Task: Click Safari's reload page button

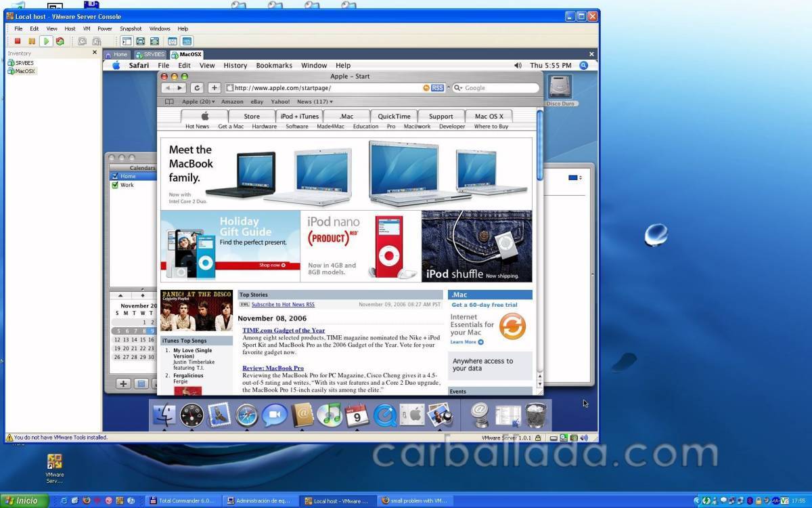Action: [x=197, y=88]
